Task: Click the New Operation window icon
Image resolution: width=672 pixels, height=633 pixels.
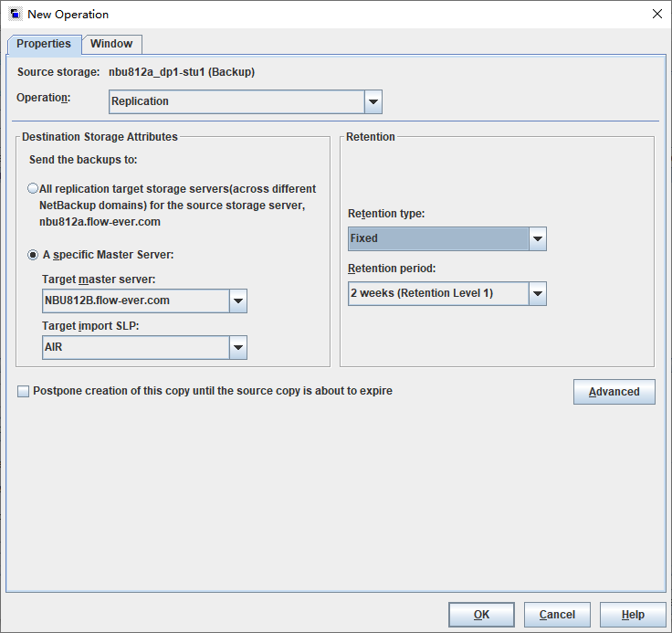Action: pyautogui.click(x=16, y=14)
